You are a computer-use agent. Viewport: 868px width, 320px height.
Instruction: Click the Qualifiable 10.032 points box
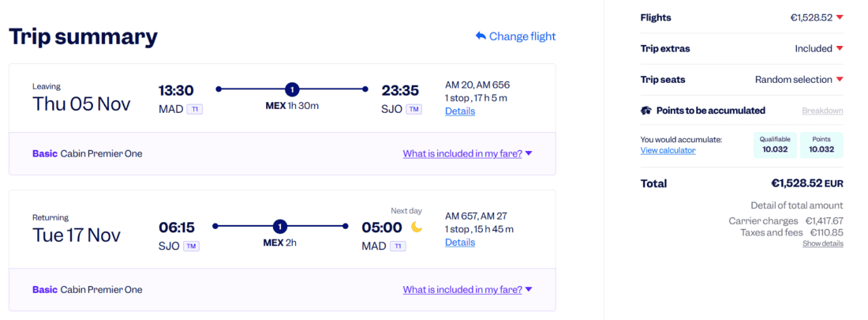[775, 145]
